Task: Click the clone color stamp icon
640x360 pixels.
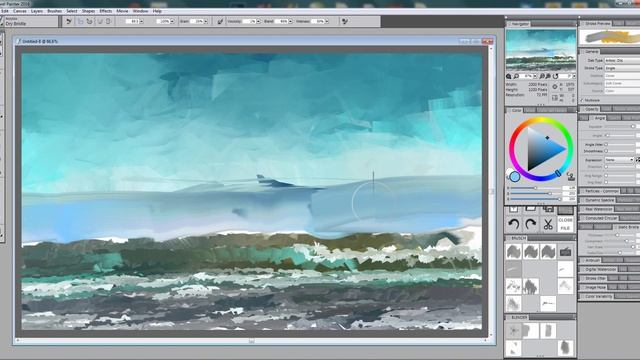Action: click(x=571, y=176)
